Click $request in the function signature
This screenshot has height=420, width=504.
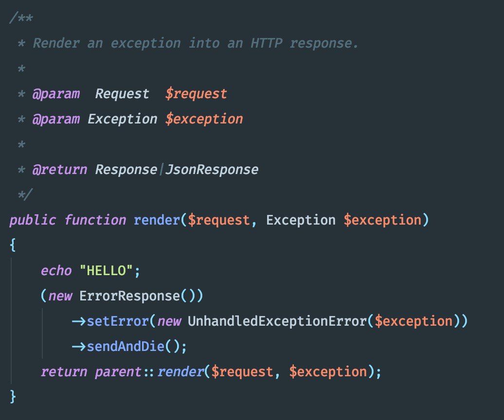218,220
